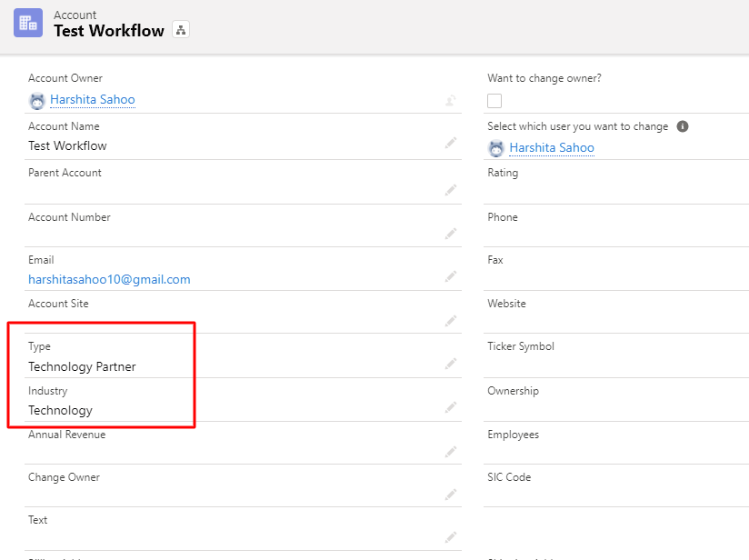This screenshot has width=749, height=560.
Task: Edit Industry field pencil icon
Action: click(451, 406)
